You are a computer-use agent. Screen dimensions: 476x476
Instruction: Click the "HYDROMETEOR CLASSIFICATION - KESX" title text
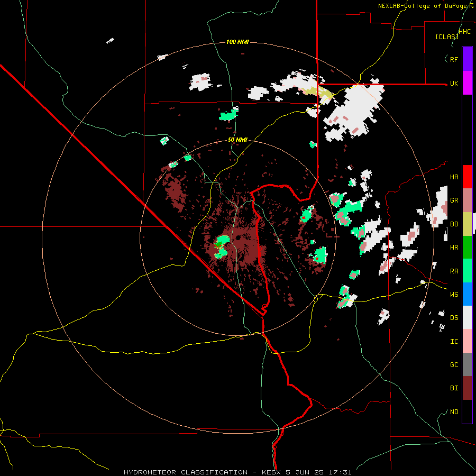coord(203,472)
